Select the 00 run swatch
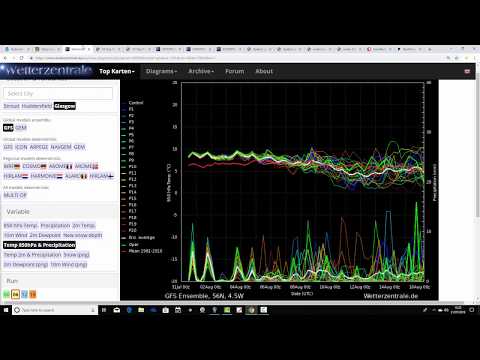 tap(6, 294)
